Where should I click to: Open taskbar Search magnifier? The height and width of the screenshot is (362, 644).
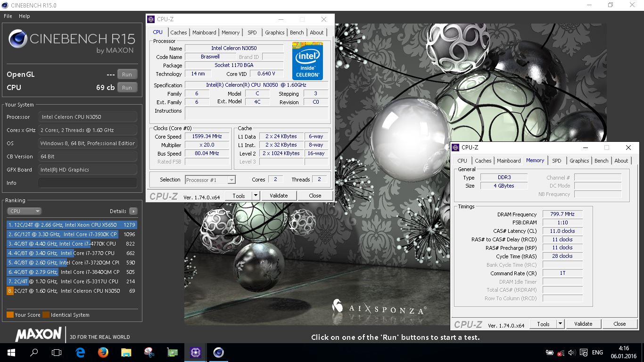[x=34, y=353]
